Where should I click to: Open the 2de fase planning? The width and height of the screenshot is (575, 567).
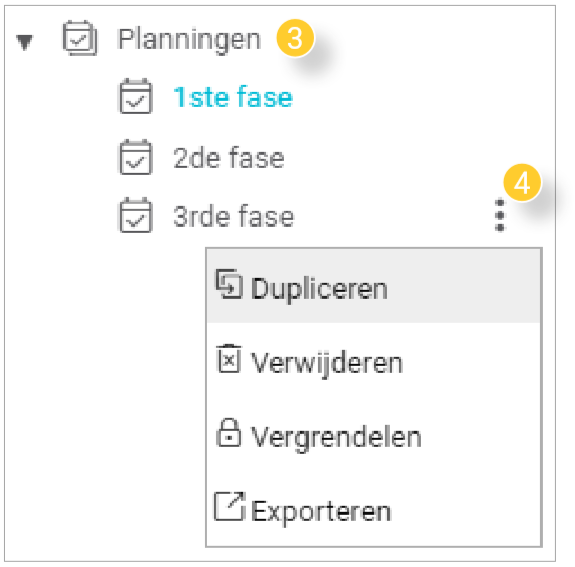(x=228, y=158)
